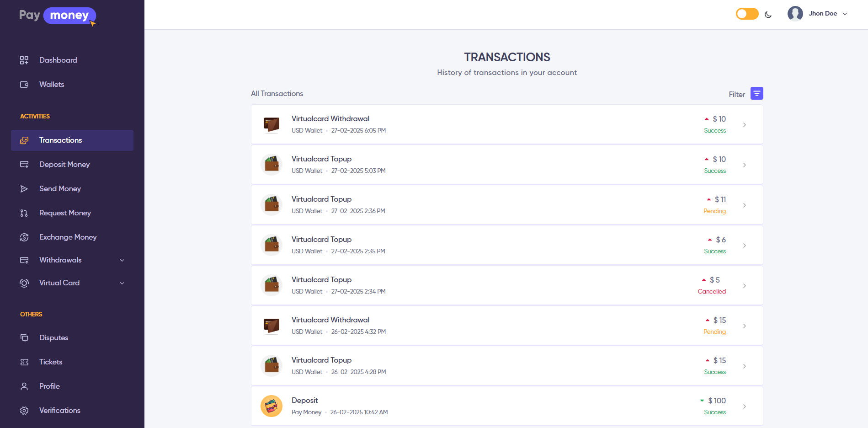Open details chevron for cancelled $5 topup
Image resolution: width=868 pixels, height=428 pixels.
coord(744,286)
